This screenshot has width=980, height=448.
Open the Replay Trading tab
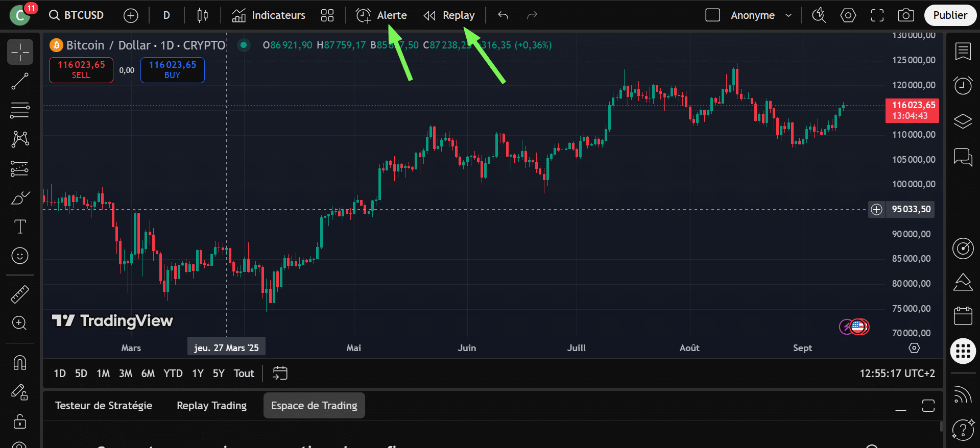point(211,406)
